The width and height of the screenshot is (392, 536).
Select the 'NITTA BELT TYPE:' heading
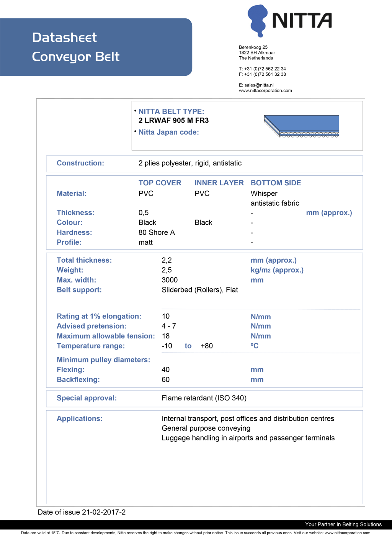(171, 111)
